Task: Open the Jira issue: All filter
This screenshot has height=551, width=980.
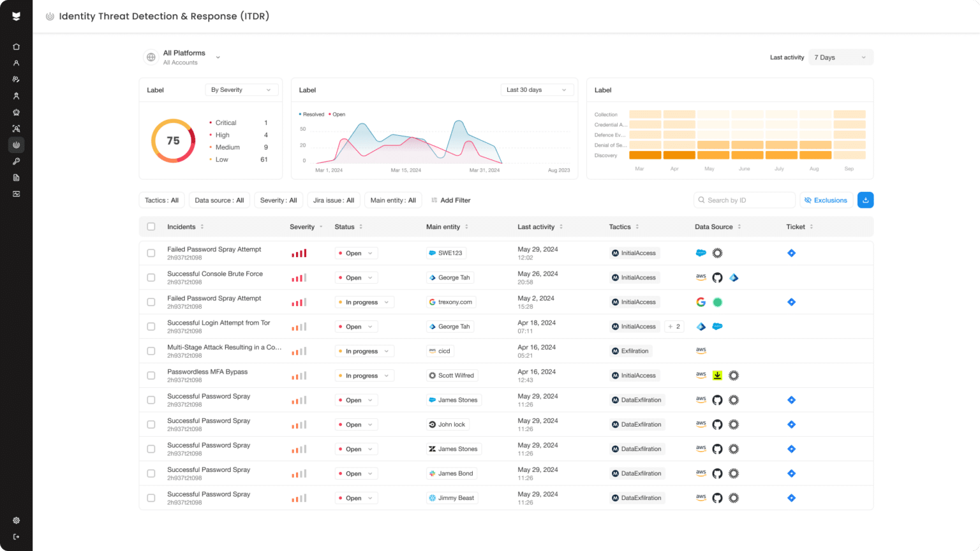Action: coord(334,200)
